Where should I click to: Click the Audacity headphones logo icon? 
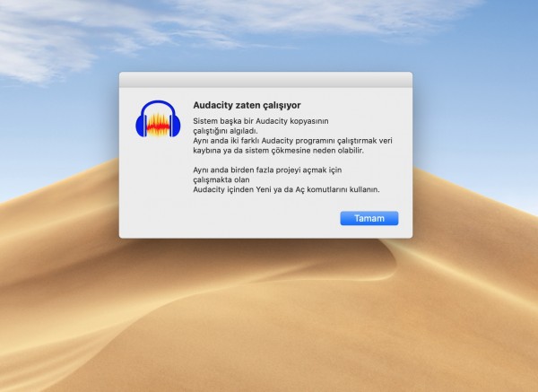tap(158, 118)
